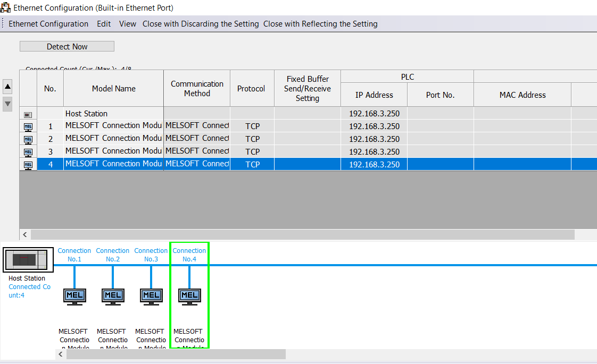Image resolution: width=597 pixels, height=364 pixels.
Task: Click Host Station Connected Count label in diagram
Action: pos(29,291)
